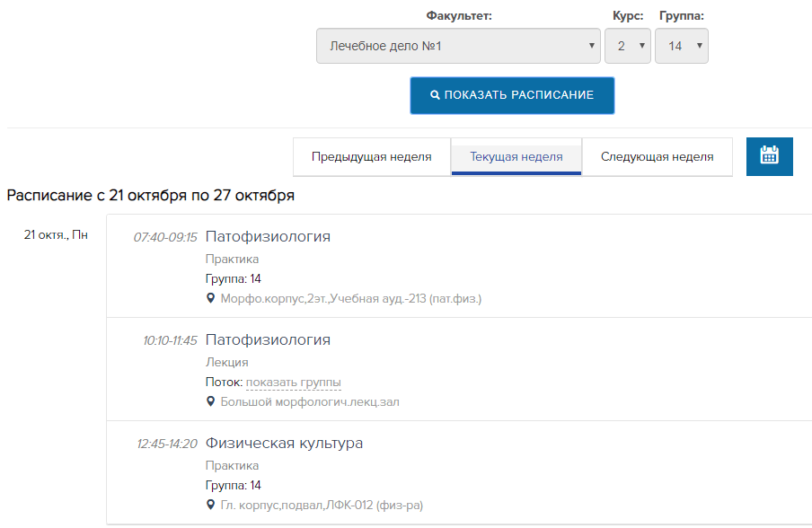Select the Текущая неделя tab
Screen dimensions: 812x528
tap(516, 157)
